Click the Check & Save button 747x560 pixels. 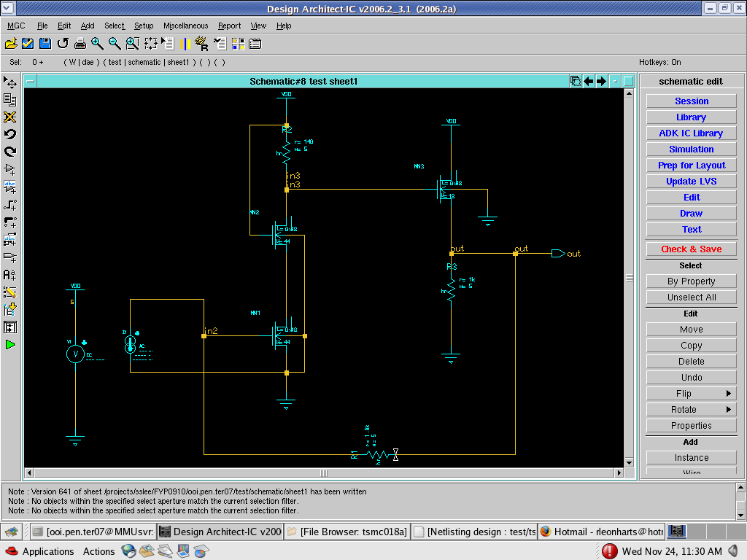691,249
